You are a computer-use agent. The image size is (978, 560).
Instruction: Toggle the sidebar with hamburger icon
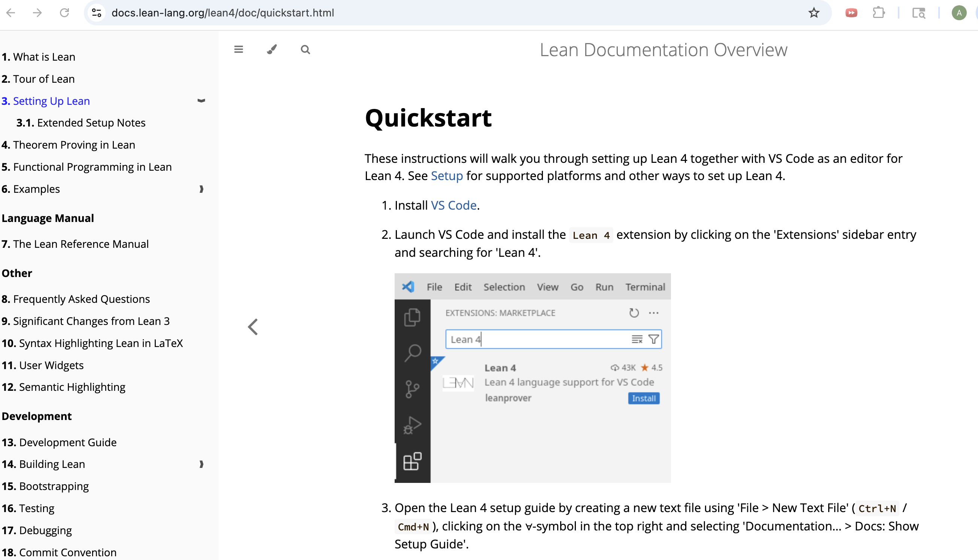(x=239, y=50)
